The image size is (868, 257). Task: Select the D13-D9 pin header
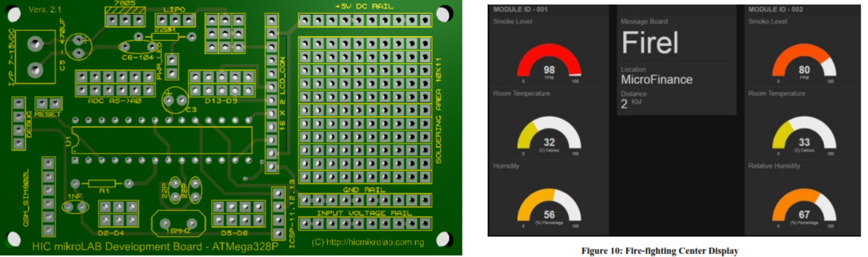[222, 84]
